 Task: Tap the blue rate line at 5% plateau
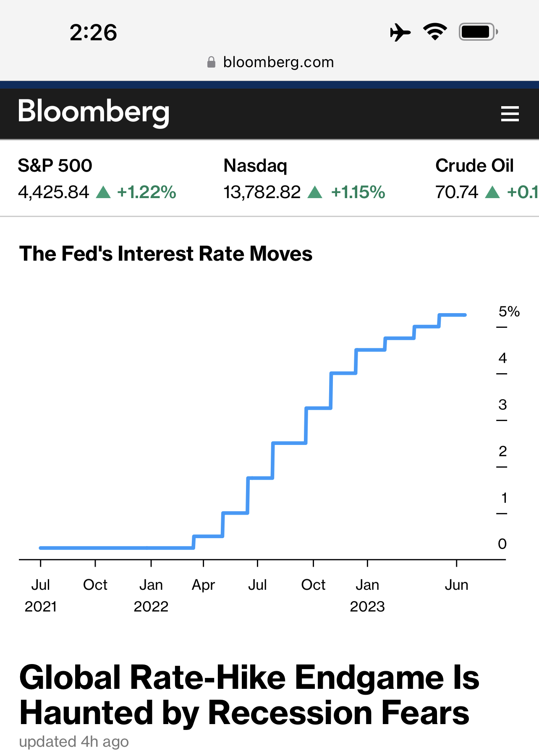(453, 315)
